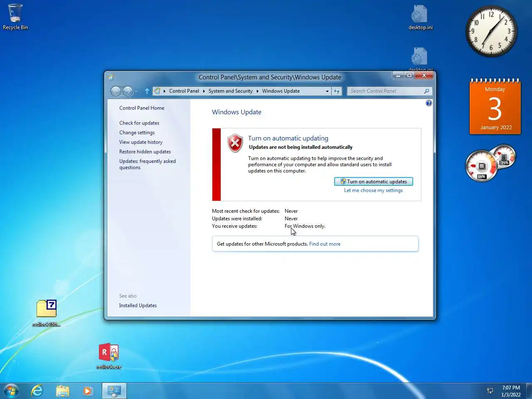Viewport: 532px width, 399px height.
Task: Close the Windows Update window
Action: tap(424, 75)
